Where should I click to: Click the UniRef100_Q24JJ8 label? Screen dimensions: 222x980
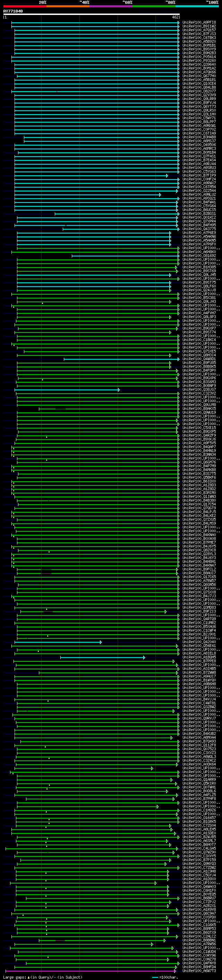199,290
